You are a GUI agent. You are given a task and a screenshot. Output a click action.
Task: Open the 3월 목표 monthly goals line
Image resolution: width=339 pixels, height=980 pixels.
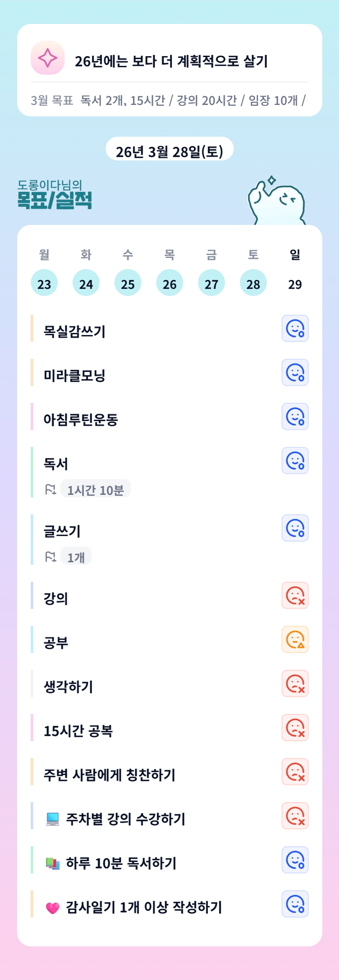[x=169, y=100]
